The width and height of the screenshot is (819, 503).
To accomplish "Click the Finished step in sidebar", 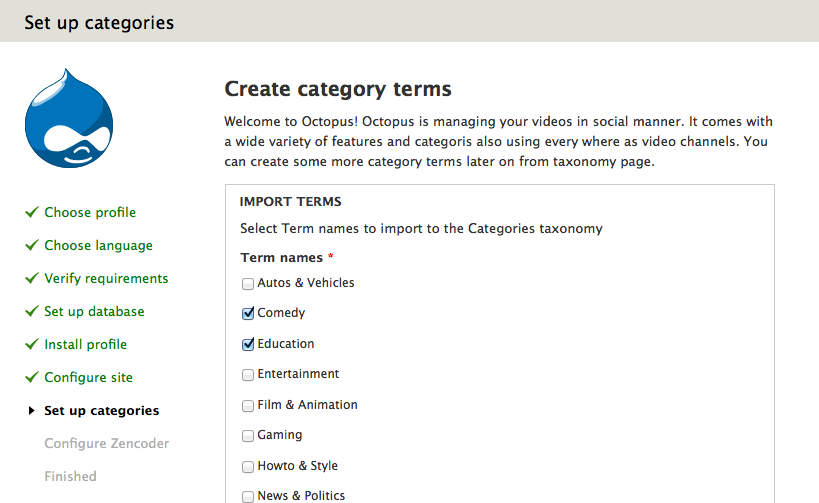I will [70, 476].
